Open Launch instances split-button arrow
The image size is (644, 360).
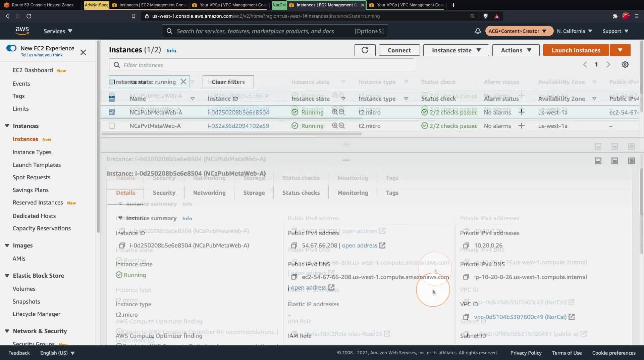pos(620,50)
